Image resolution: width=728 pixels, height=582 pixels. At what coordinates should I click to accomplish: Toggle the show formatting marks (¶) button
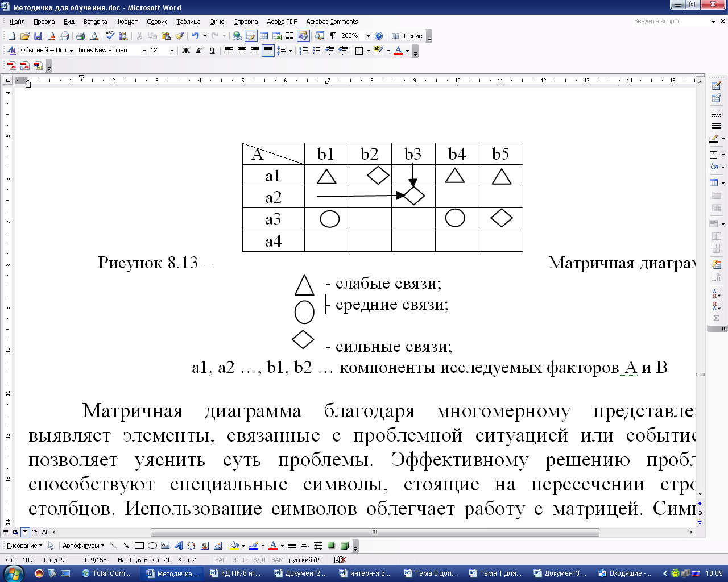(333, 36)
